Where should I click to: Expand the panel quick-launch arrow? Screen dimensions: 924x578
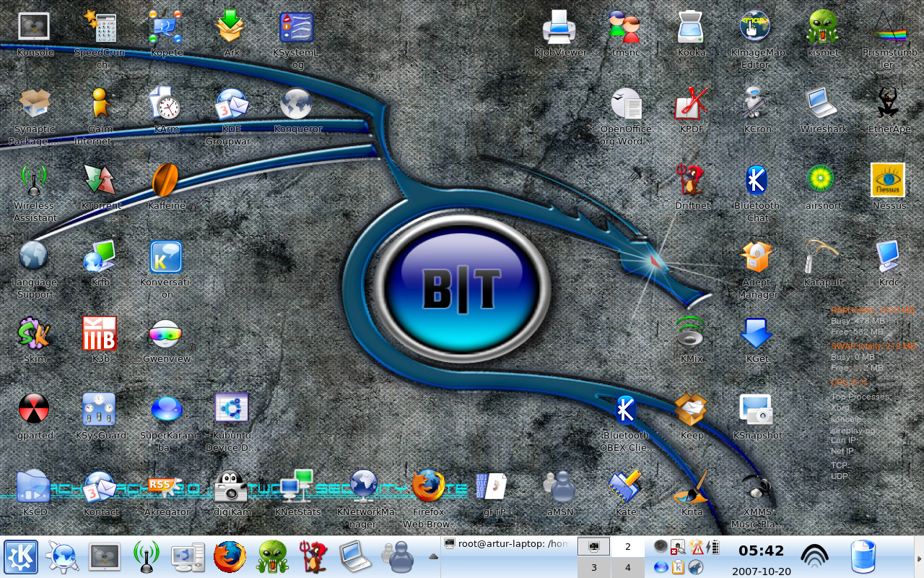click(x=433, y=556)
